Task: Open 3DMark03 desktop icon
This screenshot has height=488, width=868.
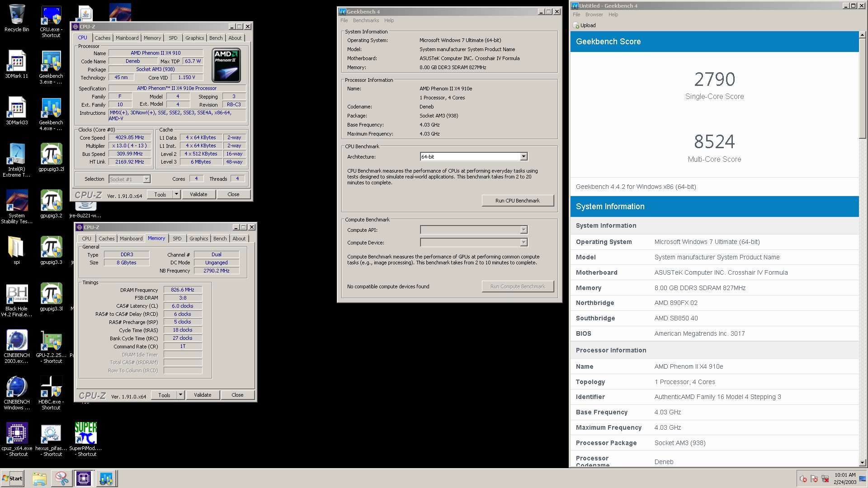Action: point(17,111)
